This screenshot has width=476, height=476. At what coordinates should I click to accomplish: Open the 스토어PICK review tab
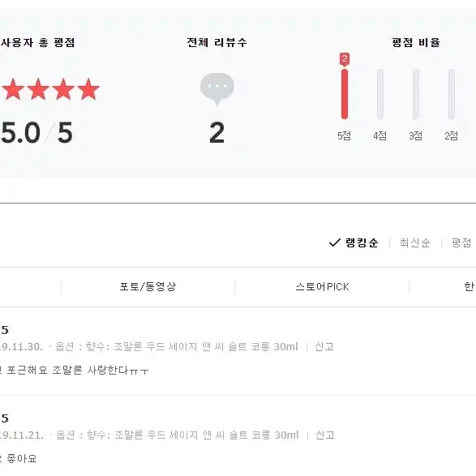click(322, 286)
